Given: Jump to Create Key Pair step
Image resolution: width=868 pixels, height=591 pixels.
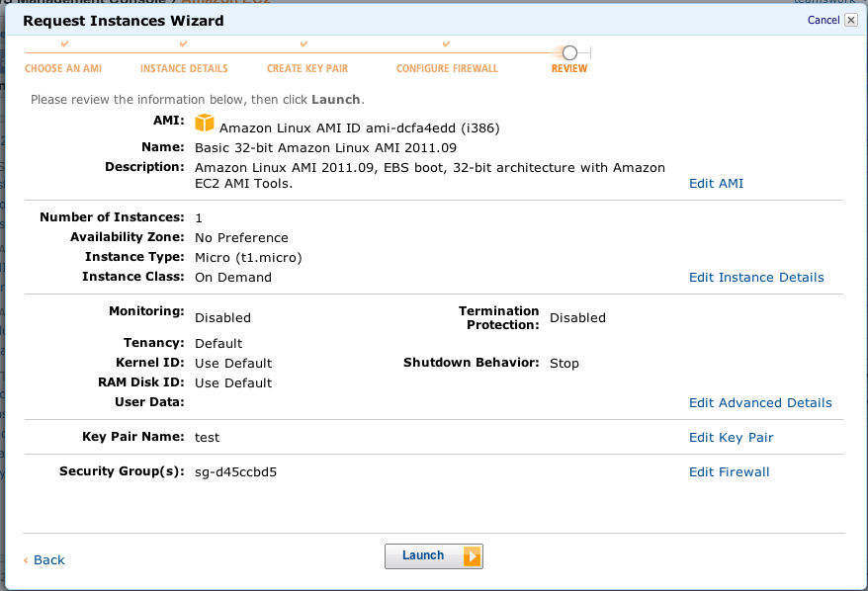Looking at the screenshot, I should pyautogui.click(x=307, y=68).
